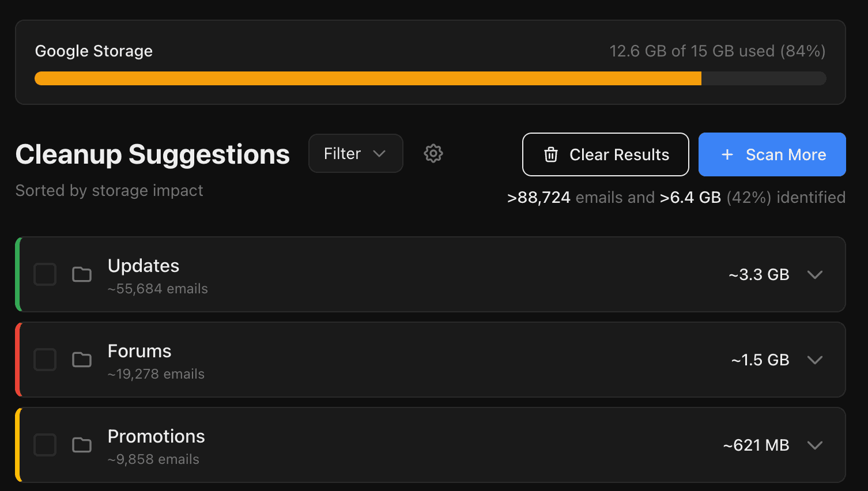Screen dimensions: 868x491
Task: Check the Promotions checkbox
Action: pos(44,445)
